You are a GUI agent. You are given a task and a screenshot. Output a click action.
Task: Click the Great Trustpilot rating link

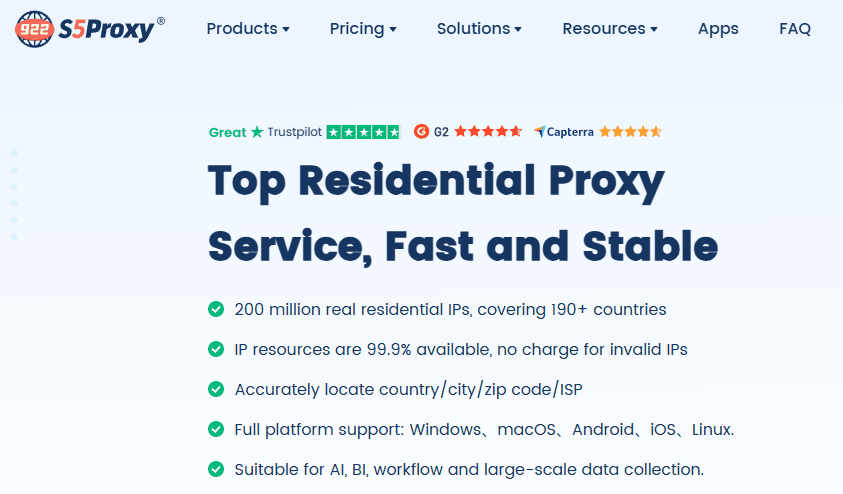(265, 132)
